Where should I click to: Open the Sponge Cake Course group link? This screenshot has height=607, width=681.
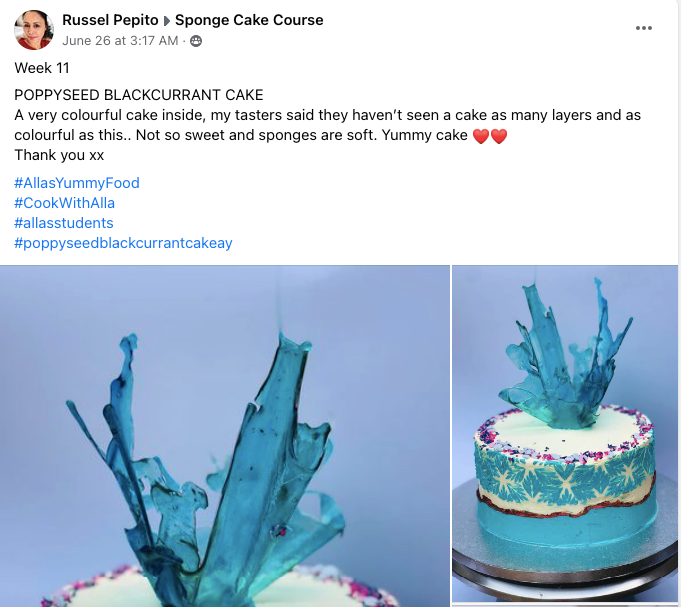point(249,20)
